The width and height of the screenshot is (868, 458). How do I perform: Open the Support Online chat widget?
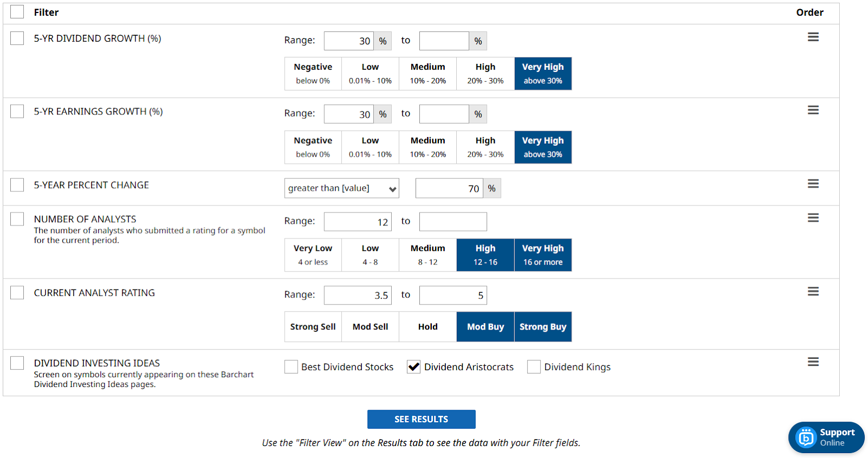coord(826,437)
